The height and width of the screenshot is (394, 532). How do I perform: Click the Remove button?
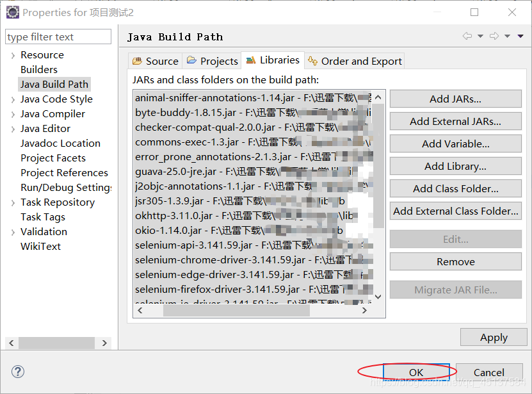click(456, 261)
